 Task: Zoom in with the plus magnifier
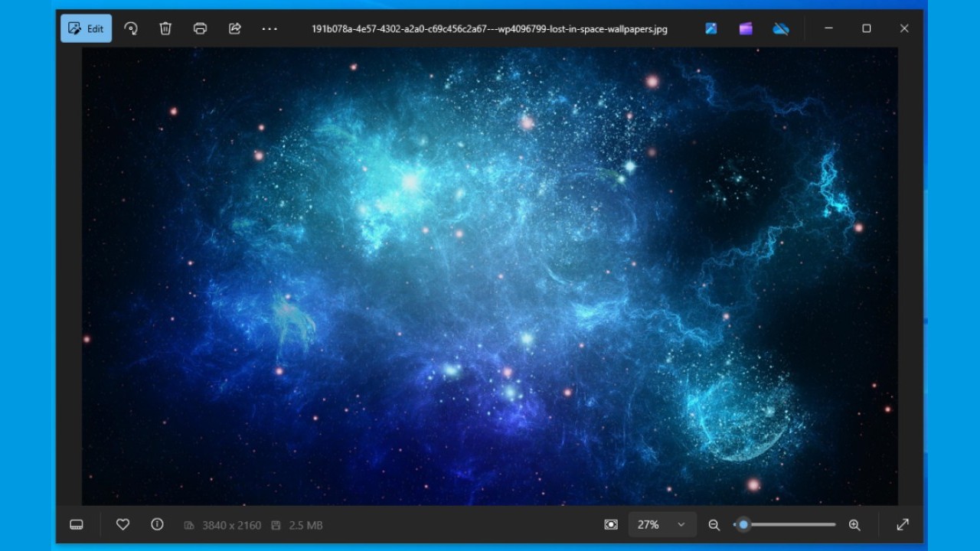[x=854, y=524]
